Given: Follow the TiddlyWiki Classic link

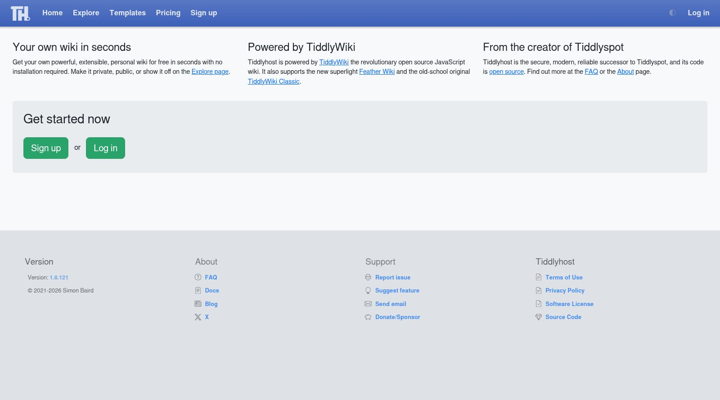Looking at the screenshot, I should coord(274,81).
